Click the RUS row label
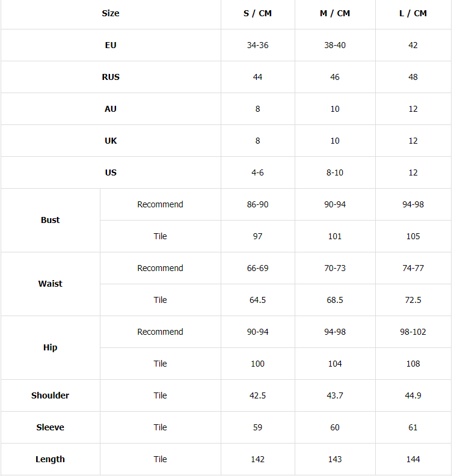The width and height of the screenshot is (454, 476). point(111,77)
